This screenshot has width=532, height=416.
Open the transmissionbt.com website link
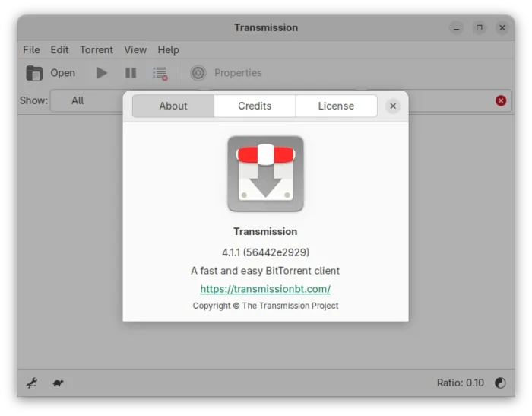point(265,289)
